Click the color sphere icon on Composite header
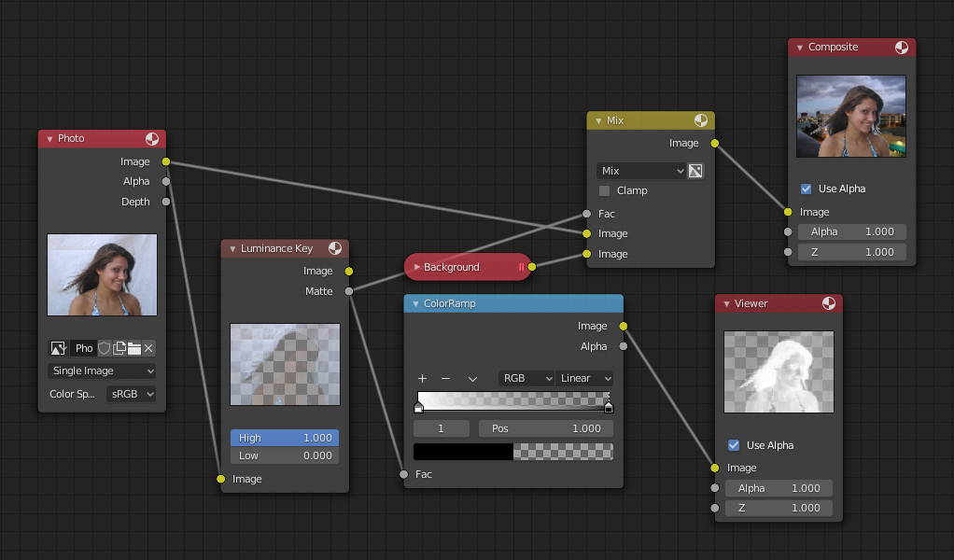 (x=899, y=47)
